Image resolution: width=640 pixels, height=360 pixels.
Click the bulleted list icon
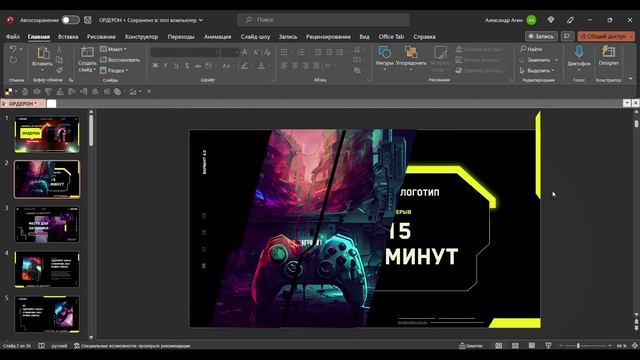coord(284,52)
